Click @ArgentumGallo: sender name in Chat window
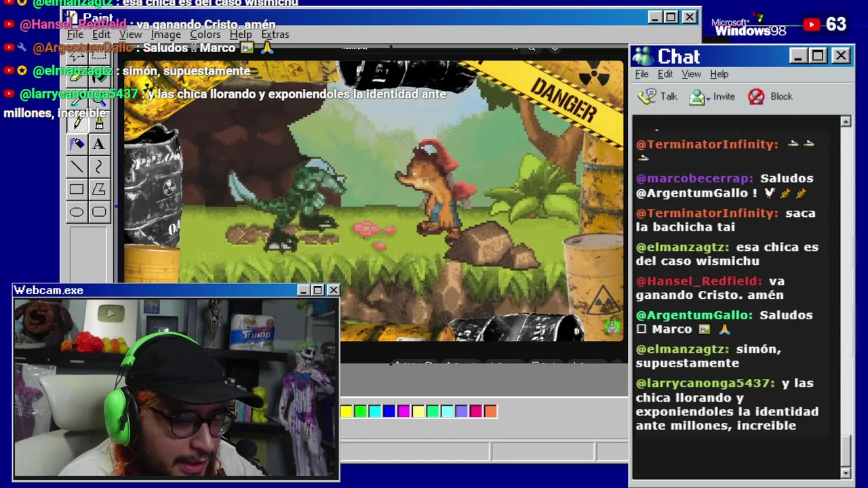This screenshot has height=488, width=868. pyautogui.click(x=694, y=315)
